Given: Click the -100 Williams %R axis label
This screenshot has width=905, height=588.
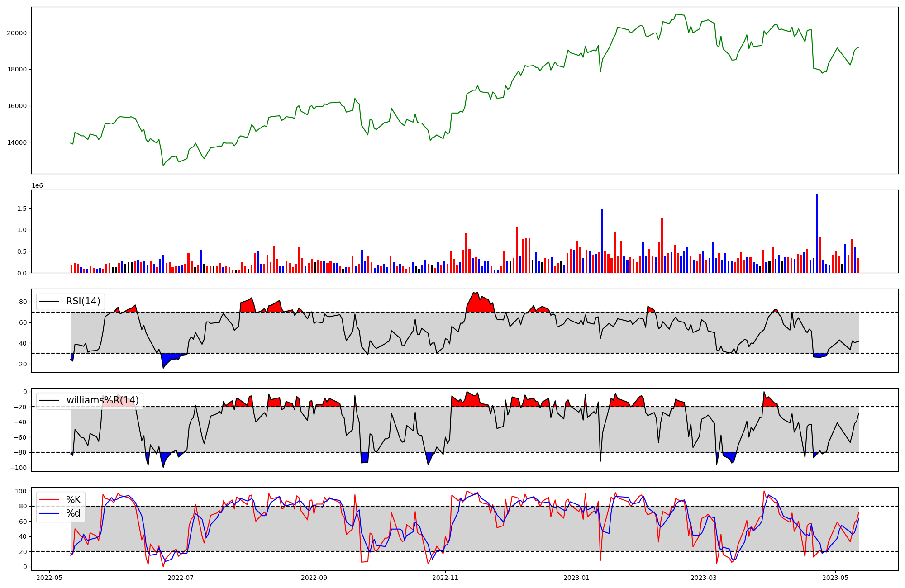Looking at the screenshot, I should click(x=18, y=468).
